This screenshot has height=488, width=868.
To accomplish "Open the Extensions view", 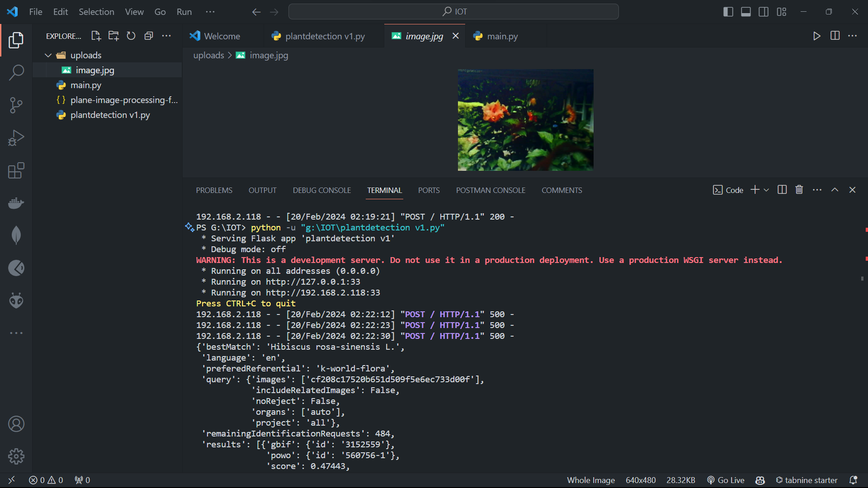I will (x=16, y=170).
